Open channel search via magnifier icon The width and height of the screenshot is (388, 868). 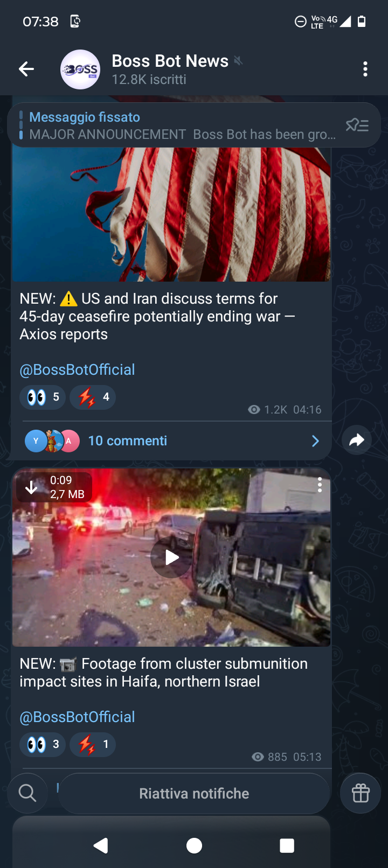(27, 793)
